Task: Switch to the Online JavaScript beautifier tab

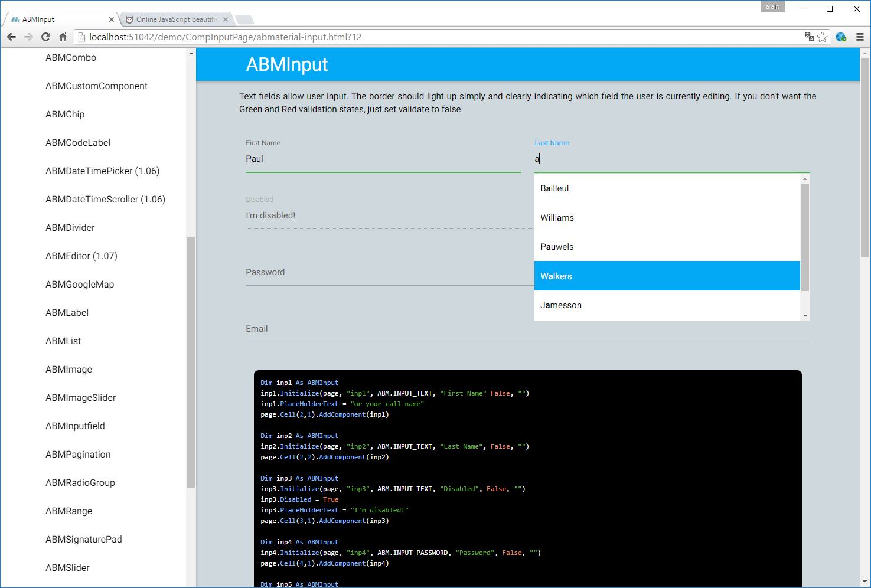Action: (176, 19)
